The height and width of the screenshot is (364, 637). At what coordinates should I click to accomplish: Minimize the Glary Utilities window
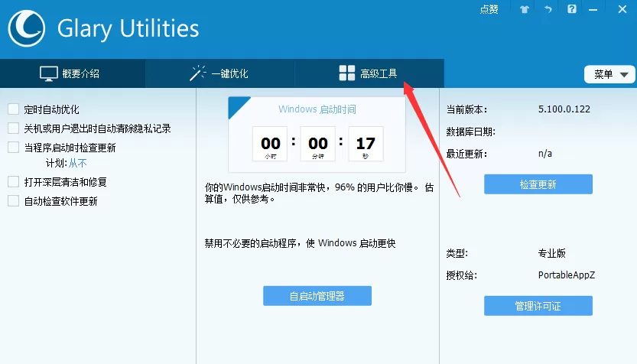(593, 9)
